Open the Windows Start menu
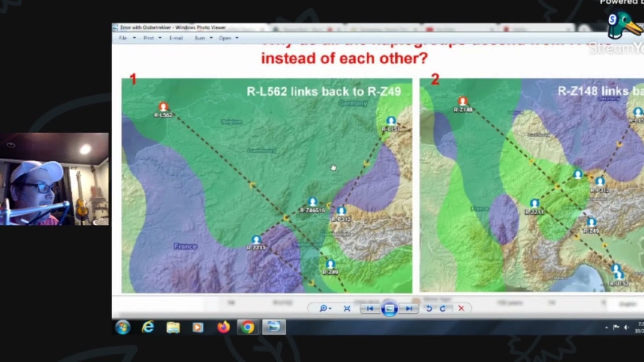The width and height of the screenshot is (644, 362). click(x=123, y=327)
